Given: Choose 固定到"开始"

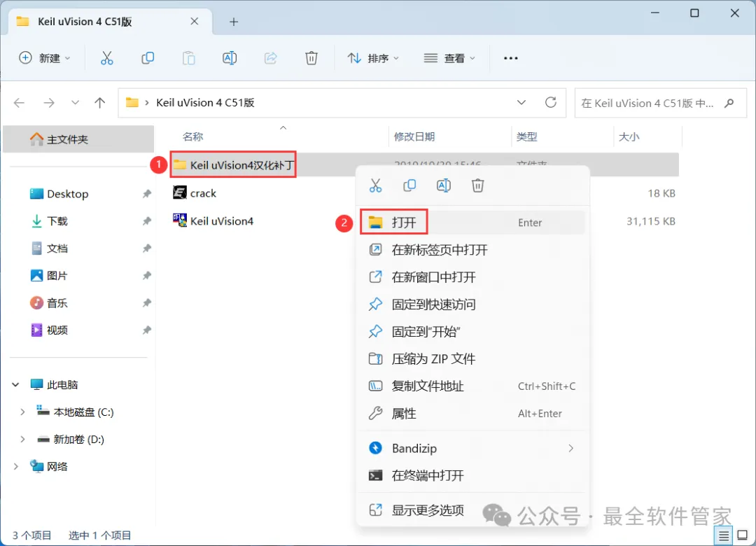Looking at the screenshot, I should click(x=472, y=332).
